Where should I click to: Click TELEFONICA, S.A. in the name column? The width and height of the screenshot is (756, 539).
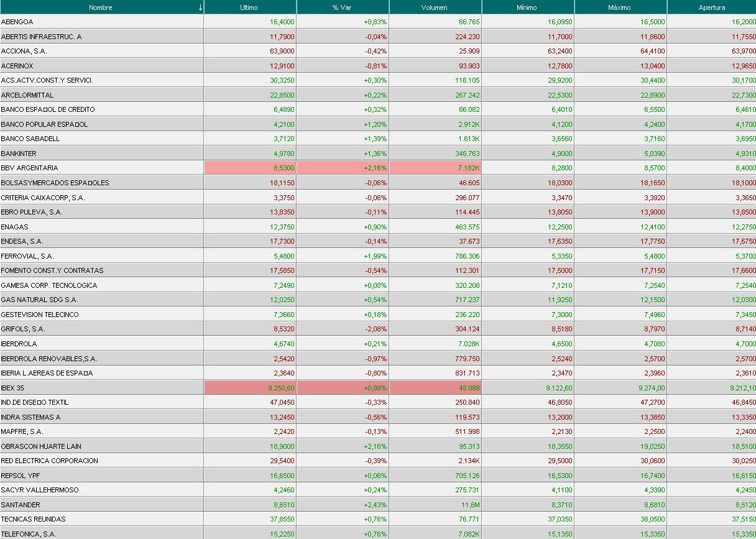(29, 534)
